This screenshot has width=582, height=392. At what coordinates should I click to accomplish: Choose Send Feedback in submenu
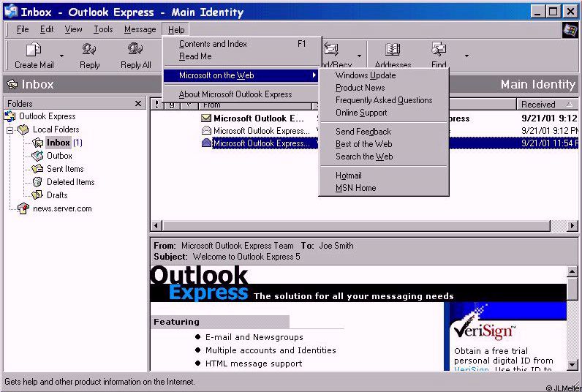coord(384,132)
